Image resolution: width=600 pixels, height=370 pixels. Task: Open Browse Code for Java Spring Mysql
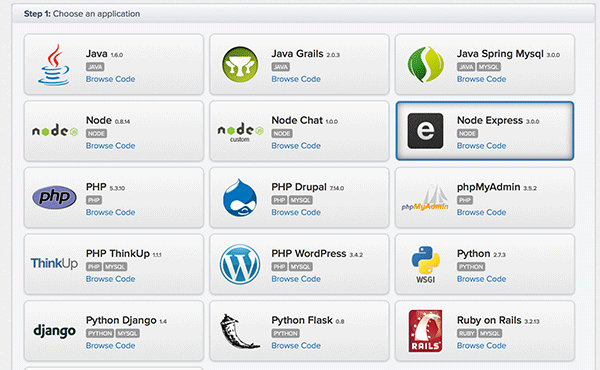[481, 79]
